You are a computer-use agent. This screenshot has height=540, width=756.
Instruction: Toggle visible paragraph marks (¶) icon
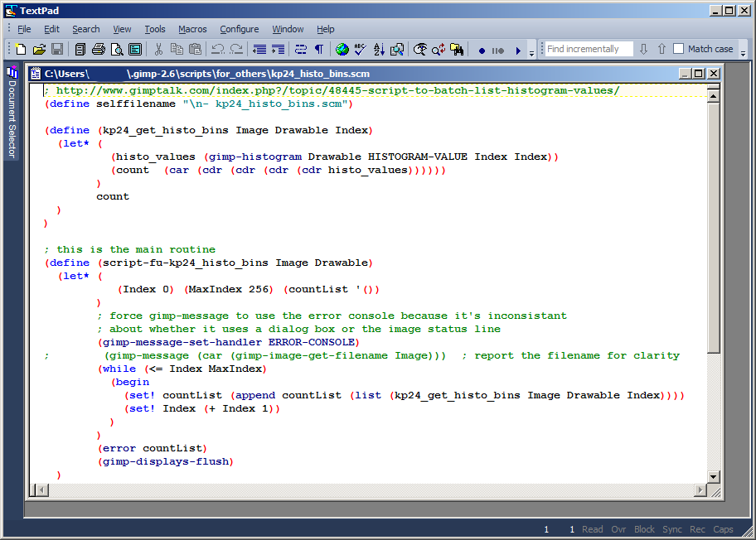(319, 49)
